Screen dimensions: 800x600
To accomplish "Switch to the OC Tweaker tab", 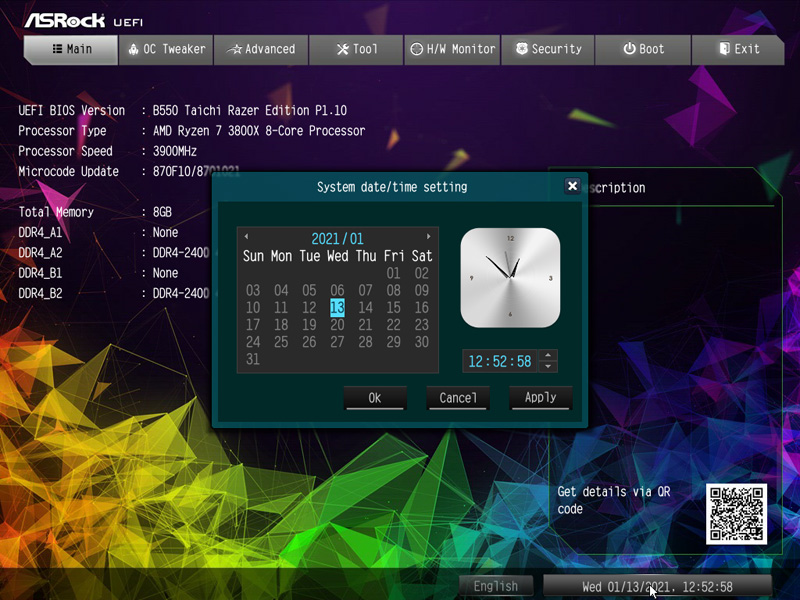I will pyautogui.click(x=166, y=49).
